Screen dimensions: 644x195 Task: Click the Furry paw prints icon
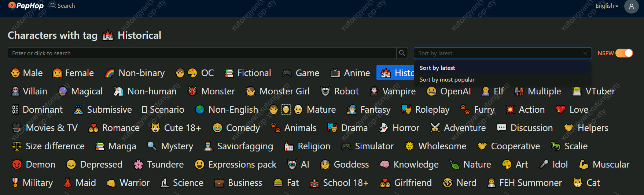click(465, 109)
